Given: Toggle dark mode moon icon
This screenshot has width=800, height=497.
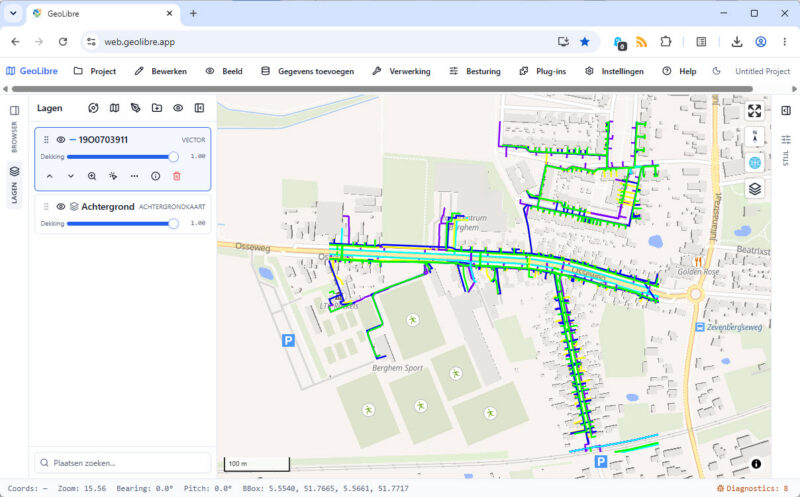Looking at the screenshot, I should (x=716, y=71).
